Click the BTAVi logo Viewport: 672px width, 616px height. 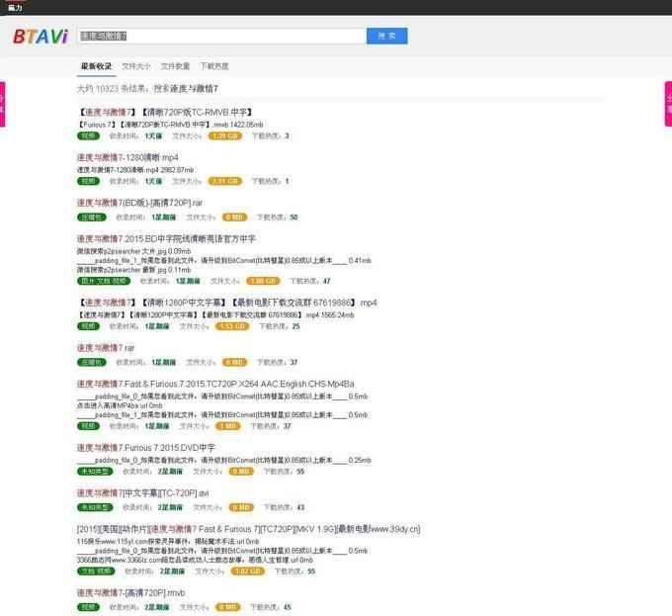click(41, 37)
